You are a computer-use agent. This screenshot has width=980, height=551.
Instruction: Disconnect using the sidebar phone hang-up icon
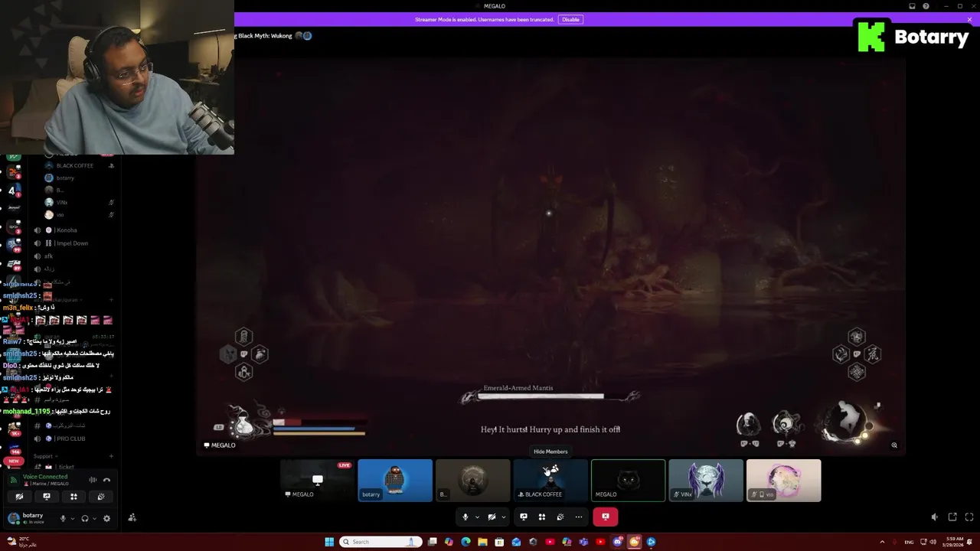106,480
